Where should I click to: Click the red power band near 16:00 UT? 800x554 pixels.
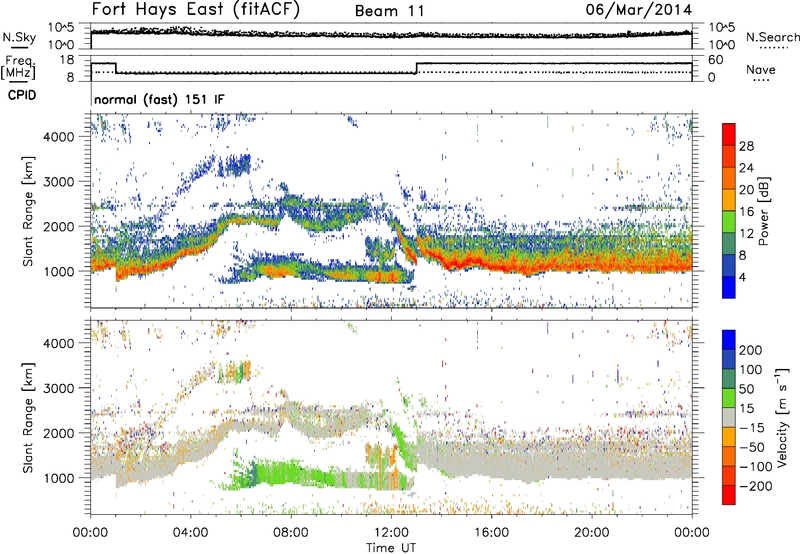(491, 264)
